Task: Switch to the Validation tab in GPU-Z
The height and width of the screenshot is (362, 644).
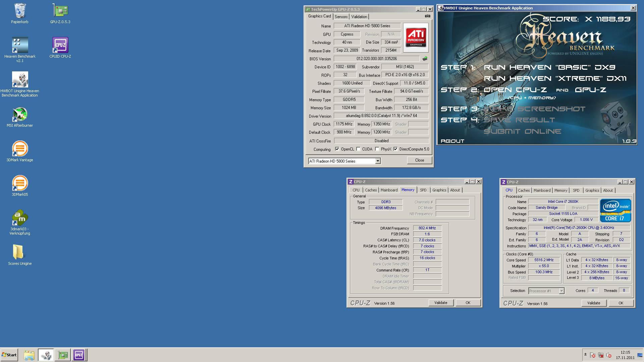Action: [359, 17]
